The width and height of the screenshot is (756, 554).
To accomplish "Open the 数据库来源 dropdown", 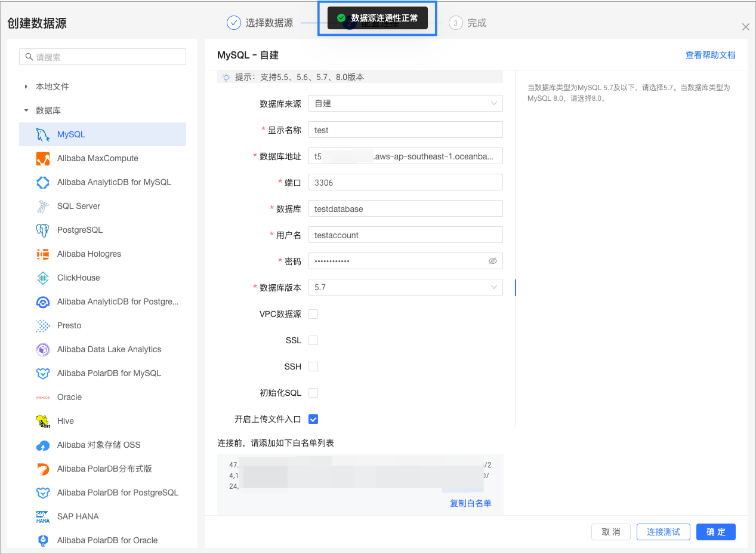I will (406, 103).
